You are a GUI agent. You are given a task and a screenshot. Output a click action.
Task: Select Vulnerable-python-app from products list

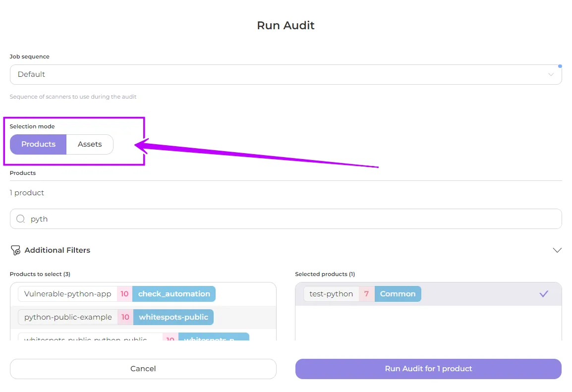[68, 294]
